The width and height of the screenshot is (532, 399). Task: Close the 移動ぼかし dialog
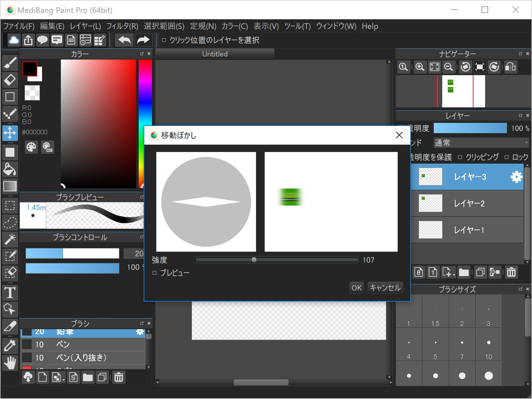[x=399, y=135]
